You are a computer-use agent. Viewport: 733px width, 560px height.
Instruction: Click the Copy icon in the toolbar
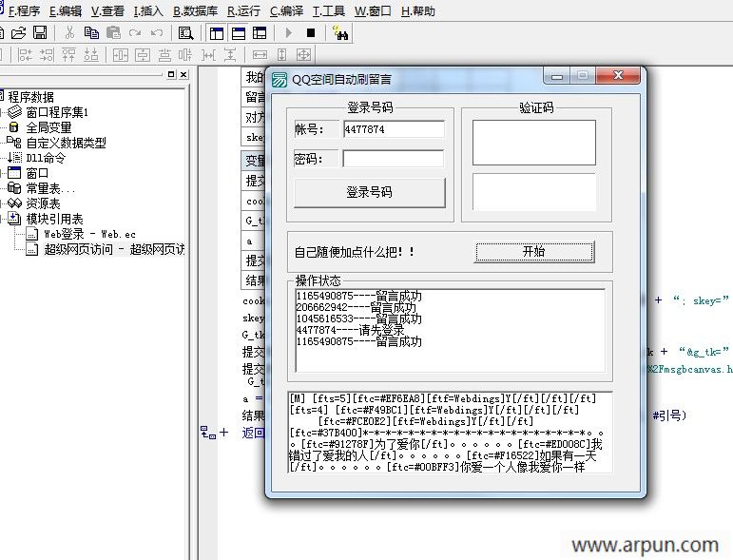point(91,32)
